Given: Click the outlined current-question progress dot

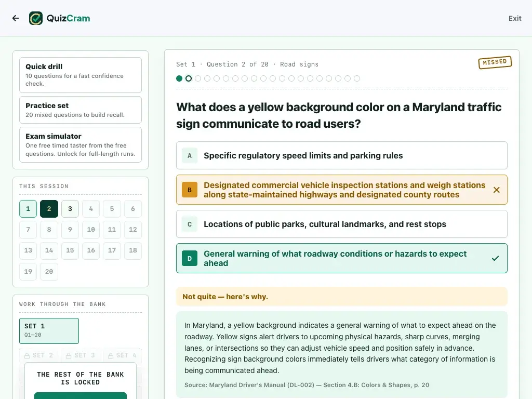Looking at the screenshot, I should 189,78.
